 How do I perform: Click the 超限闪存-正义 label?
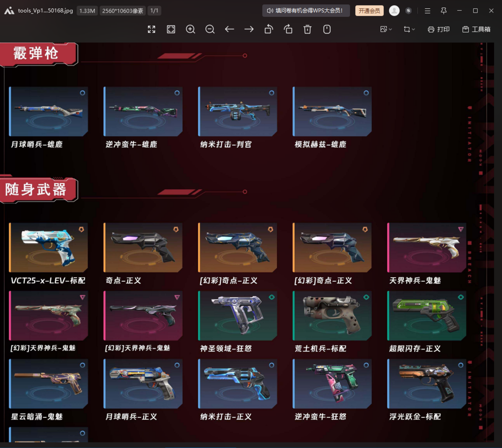415,348
